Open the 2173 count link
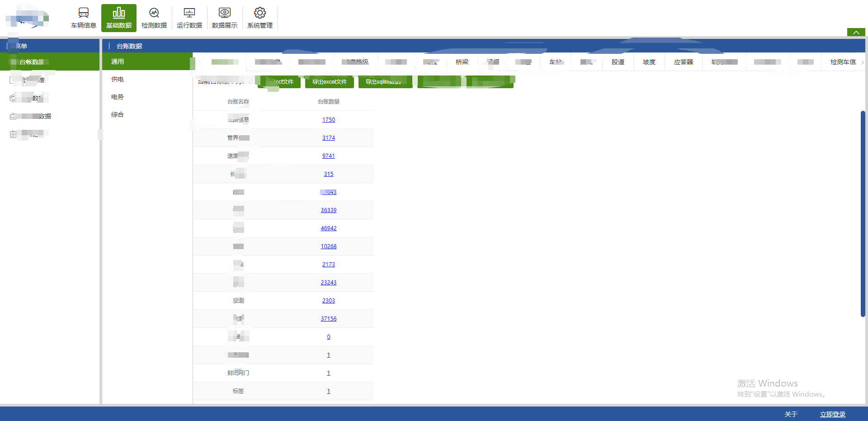868x421 pixels. [329, 265]
